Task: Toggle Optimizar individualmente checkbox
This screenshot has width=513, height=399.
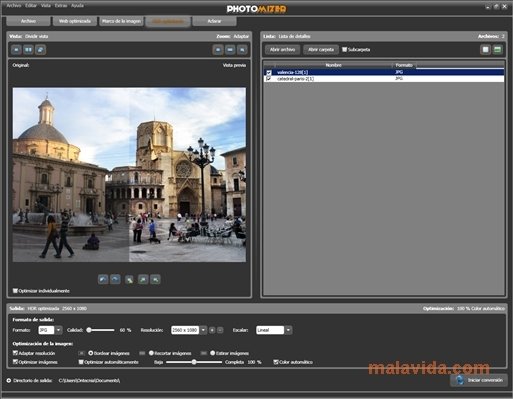Action: [x=15, y=291]
